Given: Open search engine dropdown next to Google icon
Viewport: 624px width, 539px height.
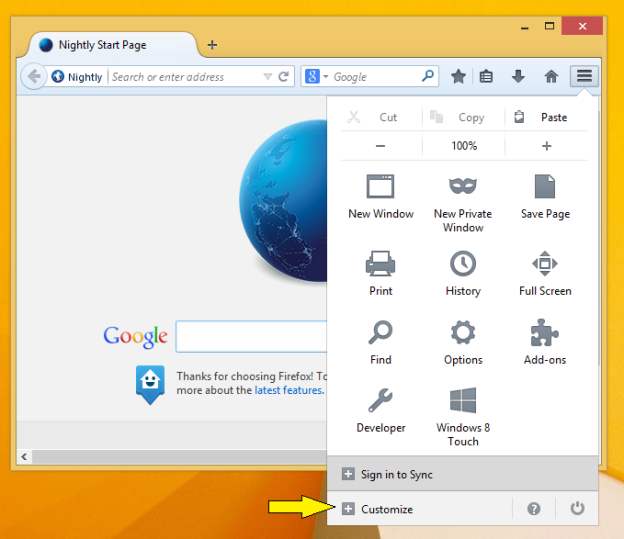Looking at the screenshot, I should tap(326, 76).
